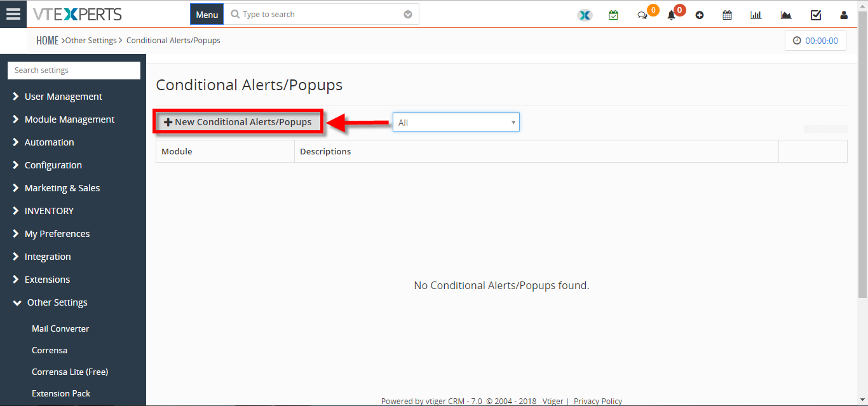Open the user profile icon

tap(844, 15)
